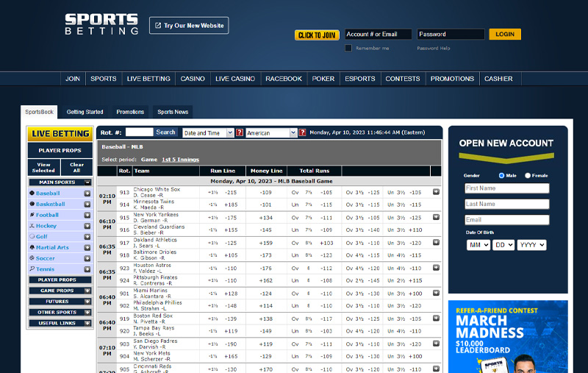
Task: Click the Tennis racket icon in sidebar
Action: [x=32, y=269]
